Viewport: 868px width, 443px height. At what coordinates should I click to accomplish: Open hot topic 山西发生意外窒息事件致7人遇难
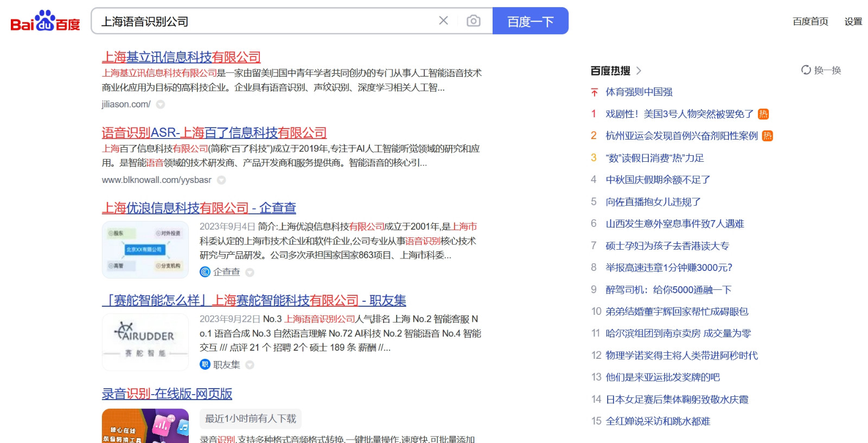tap(675, 224)
